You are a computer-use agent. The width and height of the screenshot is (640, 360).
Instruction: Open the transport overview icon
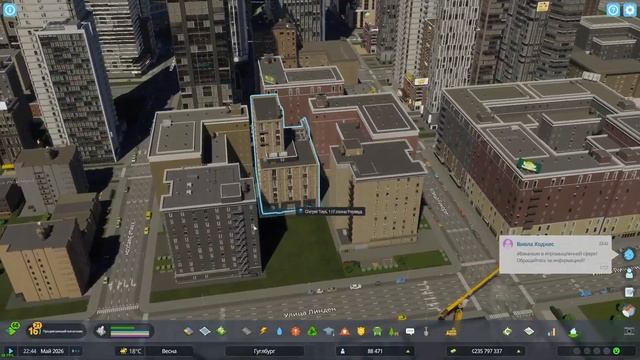pos(573,332)
